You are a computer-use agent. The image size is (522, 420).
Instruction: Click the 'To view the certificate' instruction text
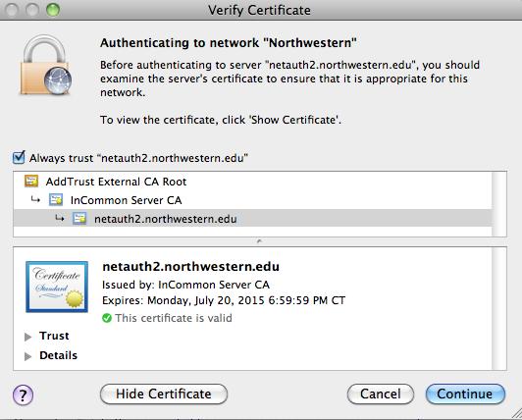[221, 120]
